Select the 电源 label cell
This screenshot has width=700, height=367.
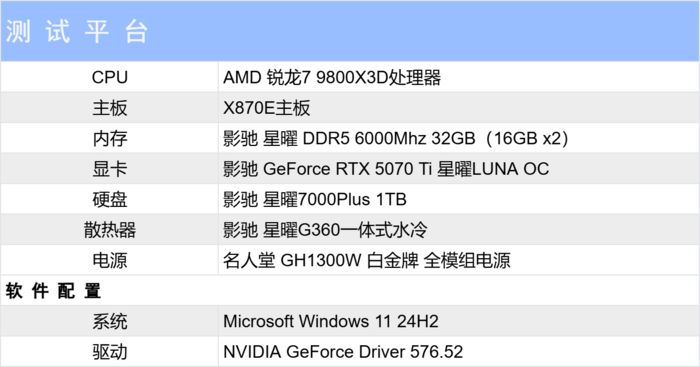pos(109,260)
